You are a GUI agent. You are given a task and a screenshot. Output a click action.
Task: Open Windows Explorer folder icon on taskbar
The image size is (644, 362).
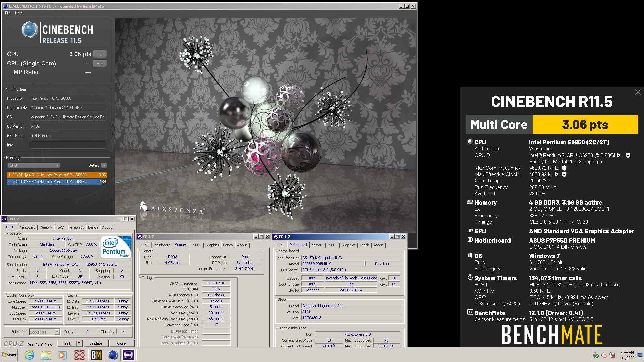pos(46,355)
